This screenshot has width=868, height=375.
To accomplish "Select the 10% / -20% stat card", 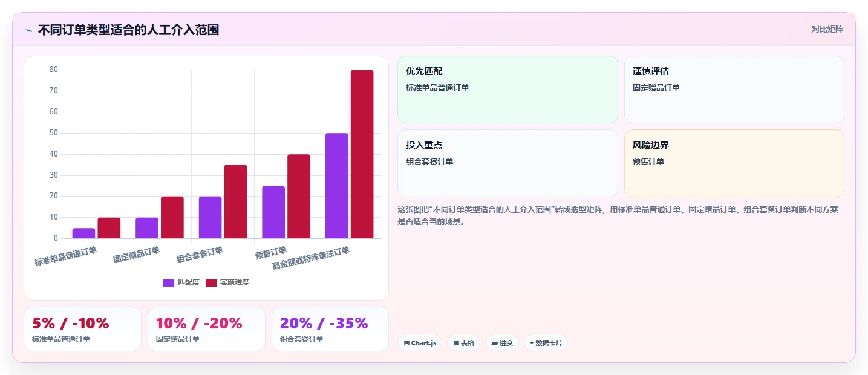I will [x=206, y=329].
